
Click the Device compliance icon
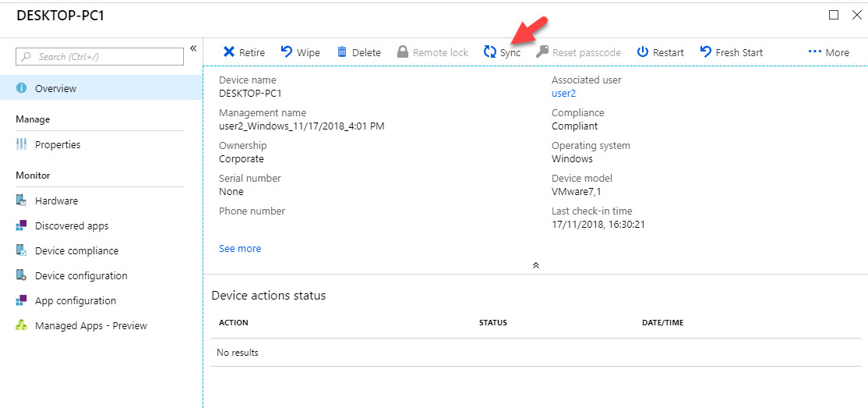(x=22, y=250)
